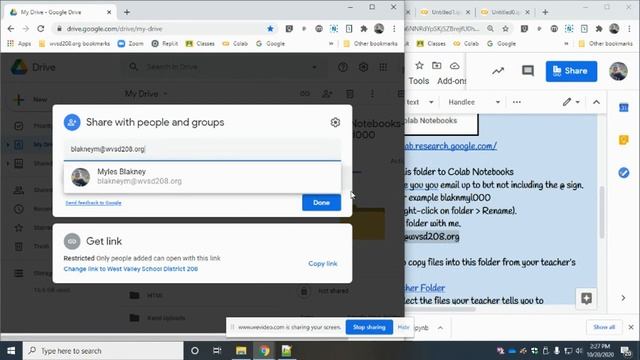
Task: Open Other bookmarks folder in Drive window
Action: 371,44
